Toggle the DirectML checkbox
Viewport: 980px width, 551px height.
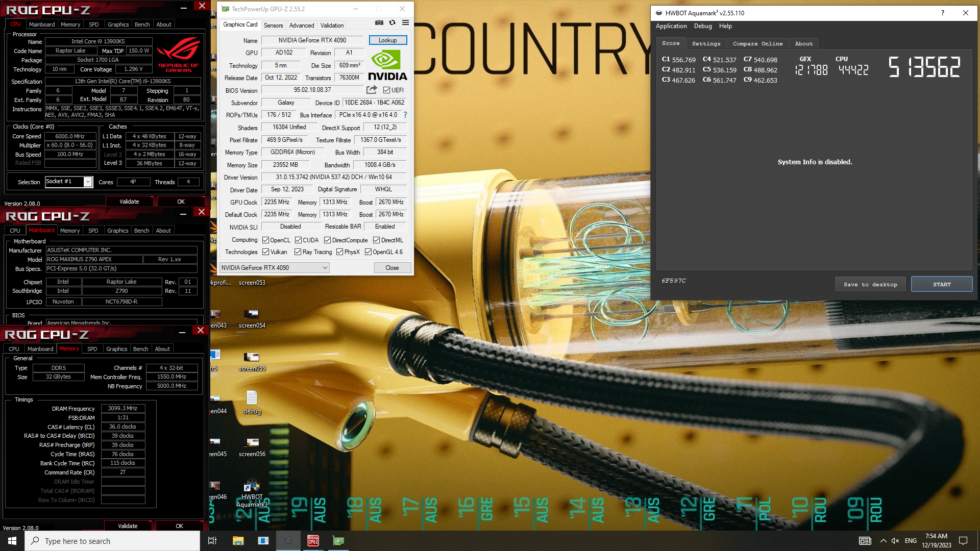[376, 240]
